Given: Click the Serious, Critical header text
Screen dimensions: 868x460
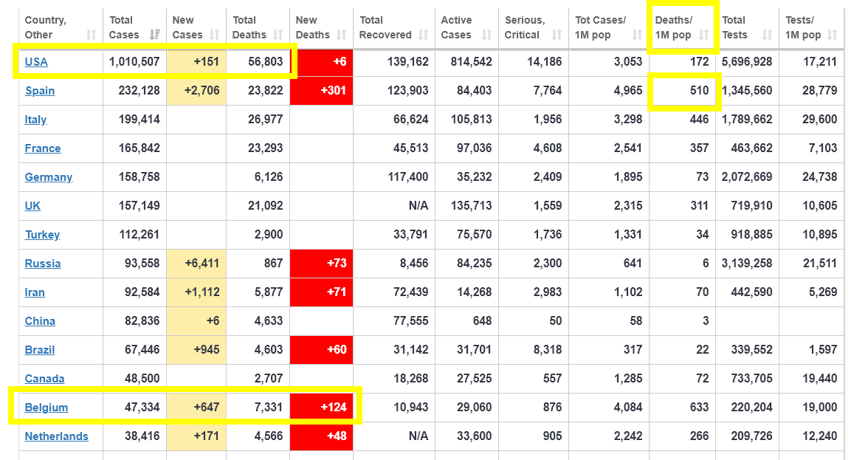Looking at the screenshot, I should point(525,27).
